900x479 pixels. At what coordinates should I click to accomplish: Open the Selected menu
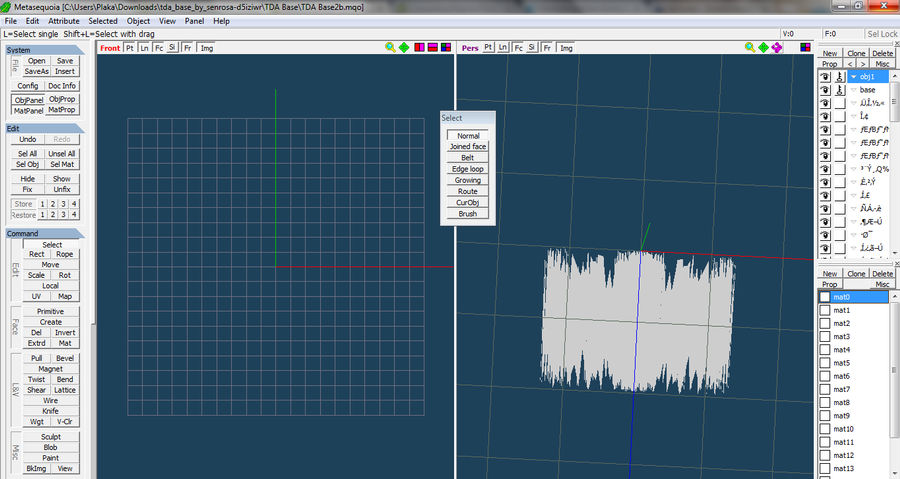click(103, 21)
